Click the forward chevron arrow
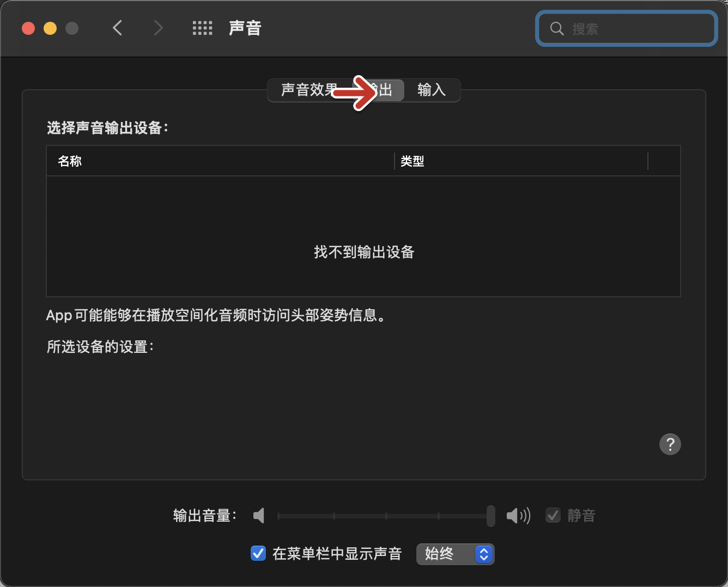Image resolution: width=728 pixels, height=587 pixels. [x=158, y=28]
